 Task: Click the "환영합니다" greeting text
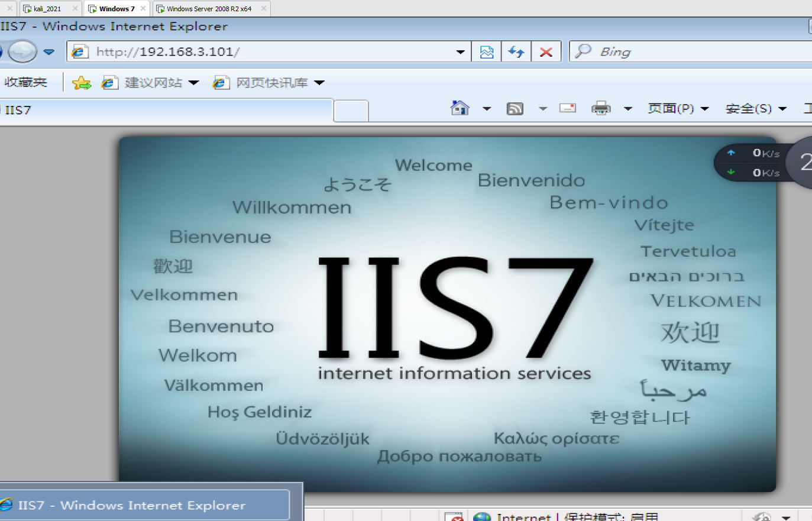tap(640, 418)
